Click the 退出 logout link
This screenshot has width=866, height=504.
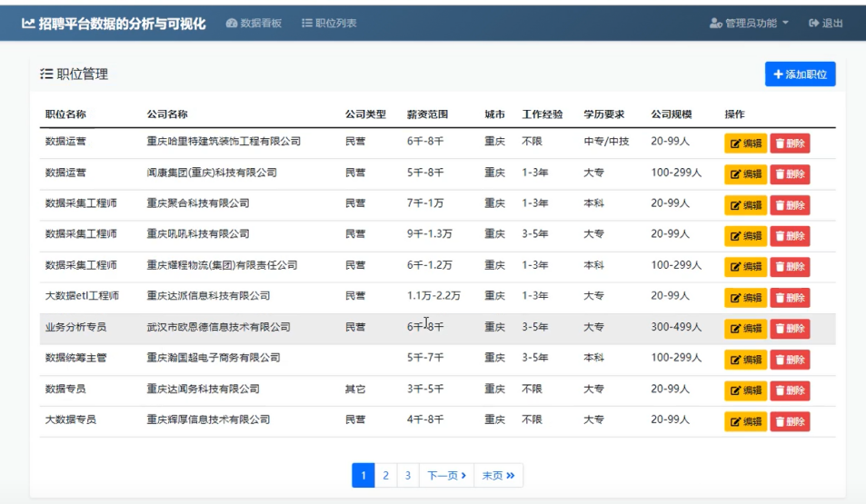(x=826, y=24)
